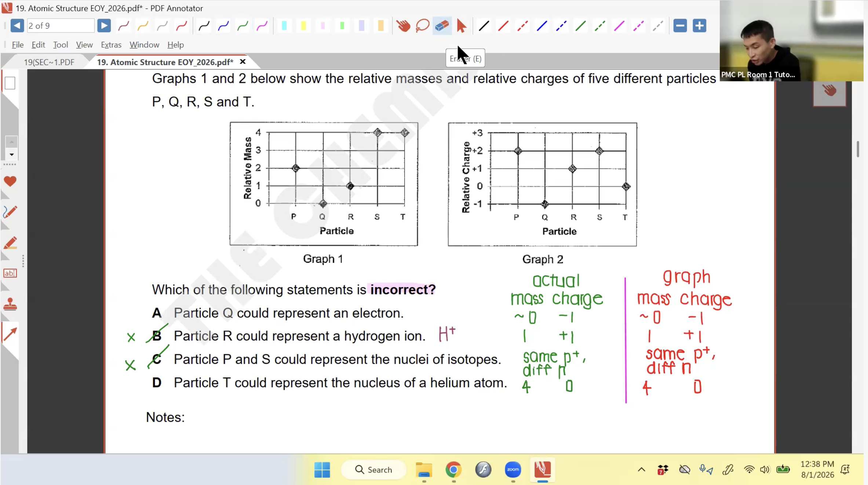This screenshot has height=485, width=868.
Task: Select the red pen preset
Action: click(182, 26)
